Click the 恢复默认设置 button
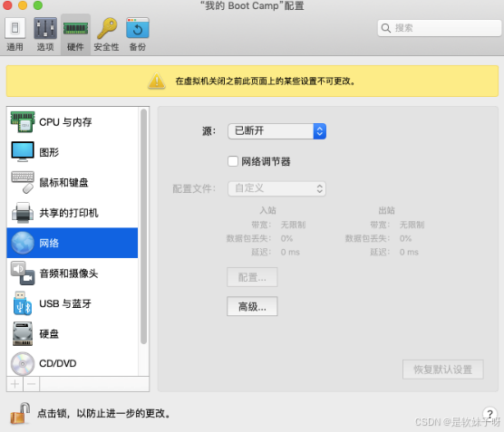Viewport: 504px width, 432px height. (443, 370)
